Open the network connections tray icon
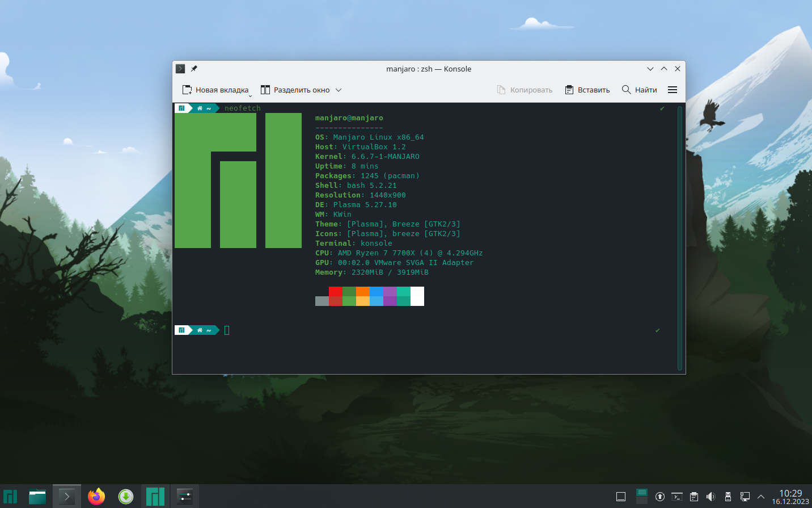 tap(745, 497)
